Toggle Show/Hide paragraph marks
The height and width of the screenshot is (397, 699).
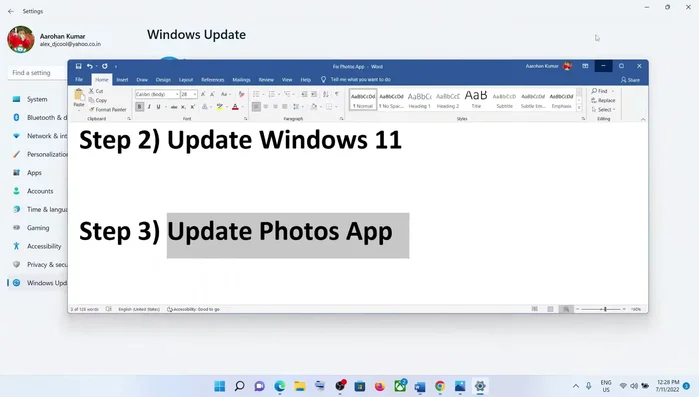click(337, 94)
